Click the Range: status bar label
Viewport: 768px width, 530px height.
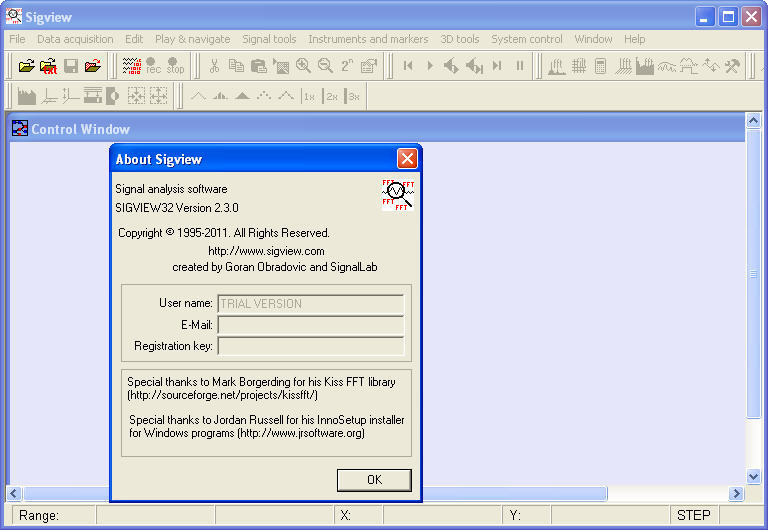(39, 515)
